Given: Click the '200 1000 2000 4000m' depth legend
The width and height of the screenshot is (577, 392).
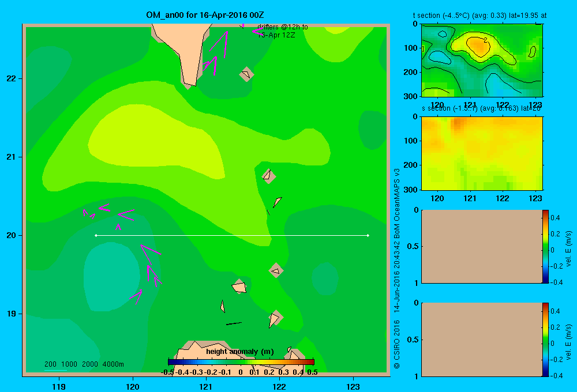Looking at the screenshot, I should [x=84, y=364].
